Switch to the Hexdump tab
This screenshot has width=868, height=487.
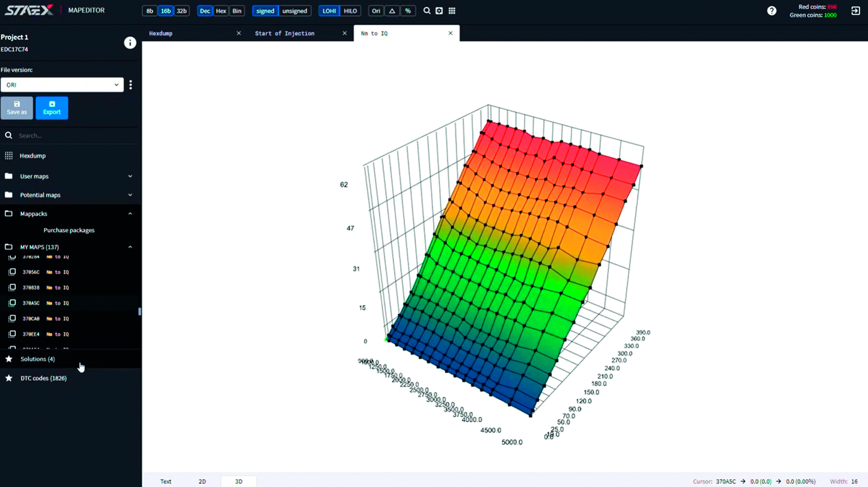(194, 33)
